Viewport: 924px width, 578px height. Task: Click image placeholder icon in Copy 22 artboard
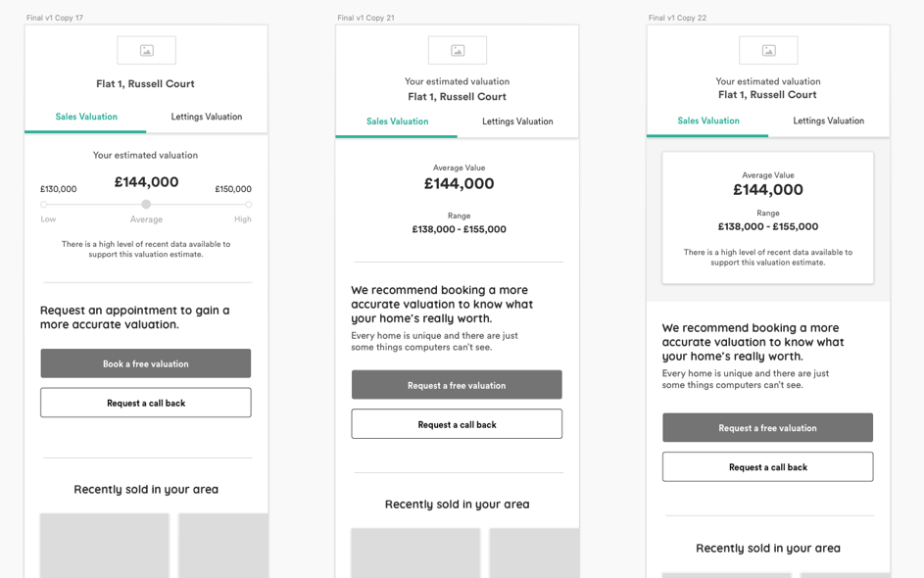point(768,50)
